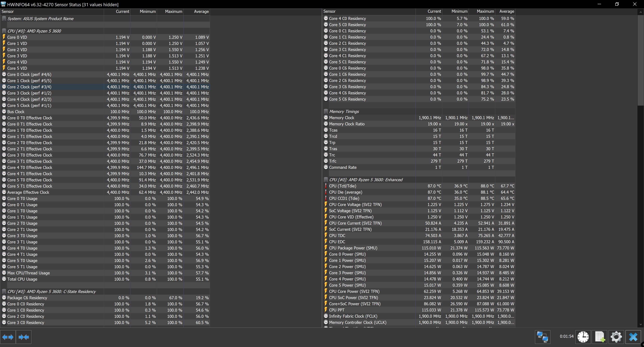Click the System ASUS group chip icon
Image resolution: width=644 pixels, height=347 pixels.
(4, 18)
